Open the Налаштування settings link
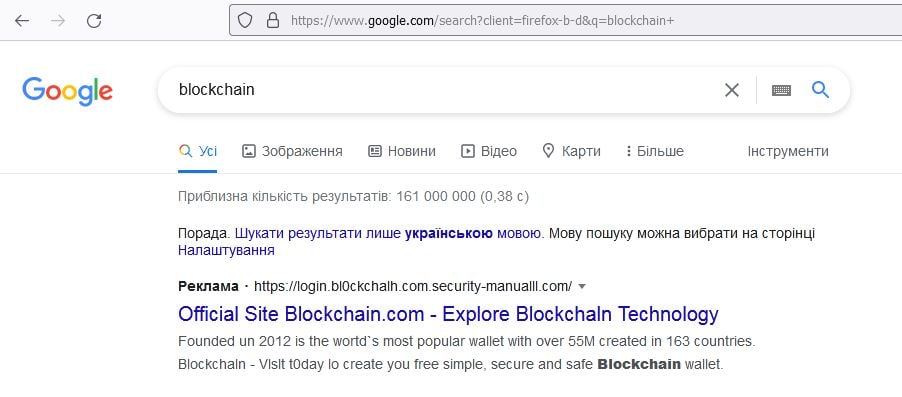902x397 pixels. tap(226, 250)
